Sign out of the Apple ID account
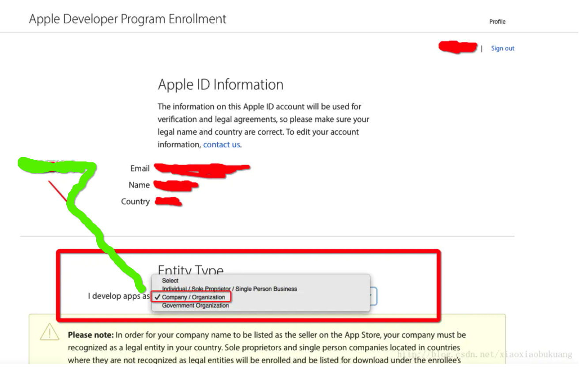The width and height of the screenshot is (588, 375). coord(503,49)
